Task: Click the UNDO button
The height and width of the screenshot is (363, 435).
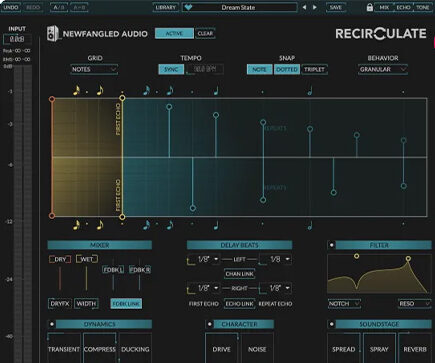Action: (x=11, y=7)
